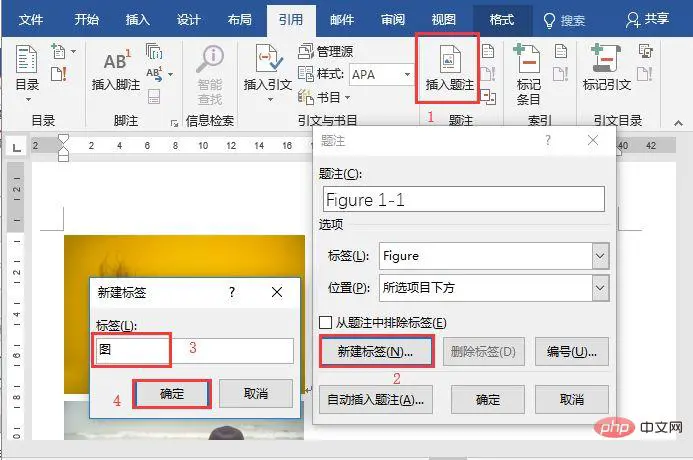Expand the 书目 dropdown arrow
The image size is (693, 460).
tap(347, 97)
